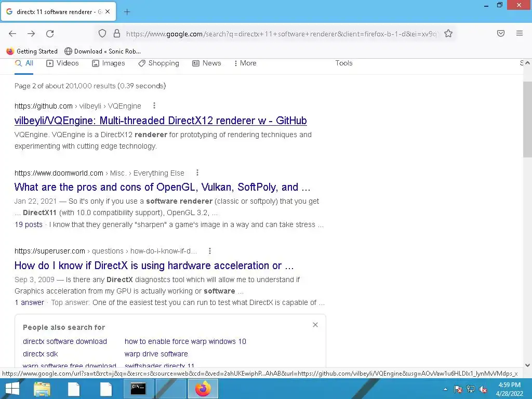This screenshot has width=532, height=399.
Task: Close the directx 11 software renderer tab
Action: (x=108, y=11)
